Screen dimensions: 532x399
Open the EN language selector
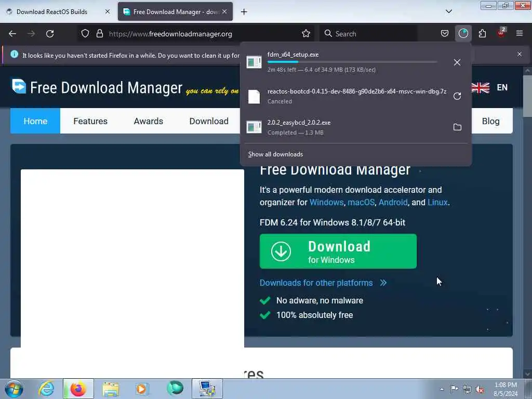(502, 87)
